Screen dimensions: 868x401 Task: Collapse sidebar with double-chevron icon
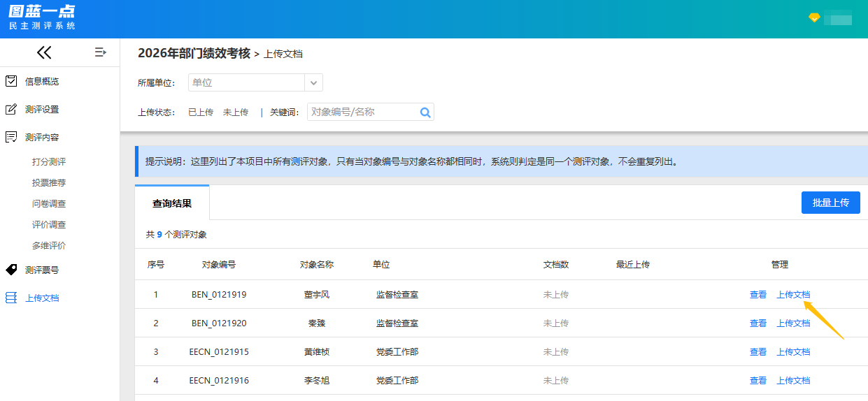(x=44, y=52)
